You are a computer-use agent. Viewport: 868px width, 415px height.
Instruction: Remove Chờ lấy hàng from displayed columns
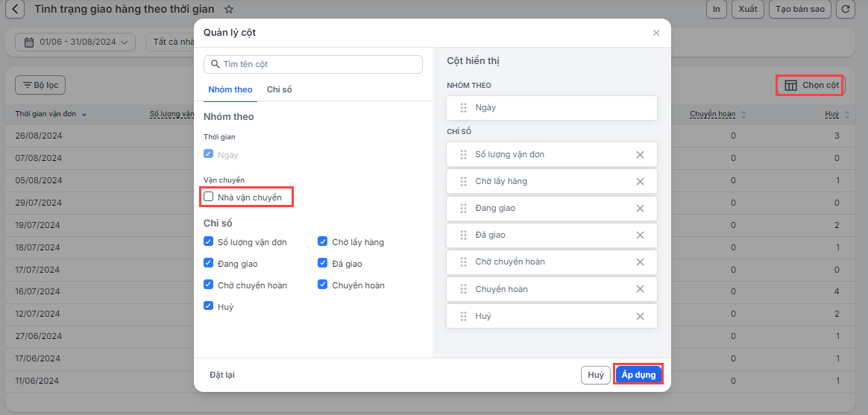(x=640, y=181)
